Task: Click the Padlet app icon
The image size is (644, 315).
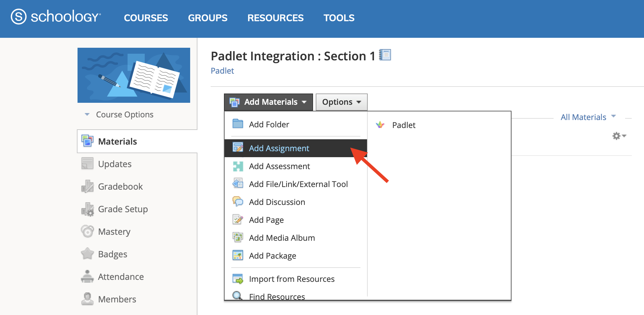Action: [380, 125]
